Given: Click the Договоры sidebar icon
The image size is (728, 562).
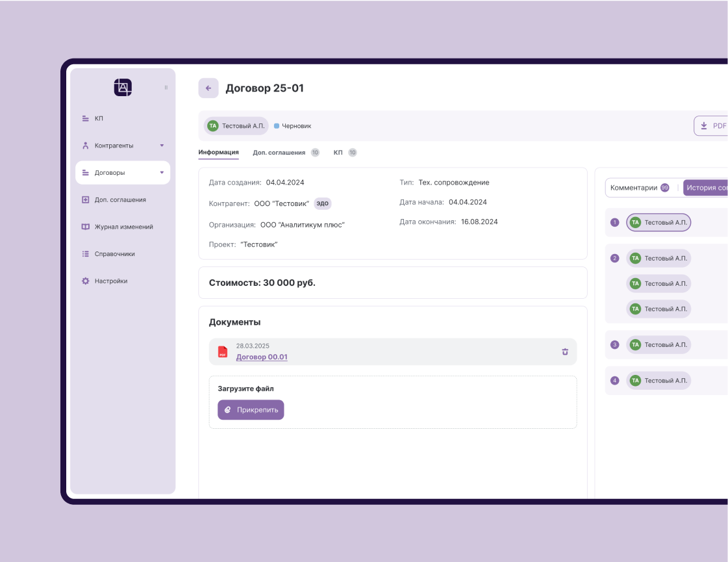Looking at the screenshot, I should pyautogui.click(x=86, y=173).
